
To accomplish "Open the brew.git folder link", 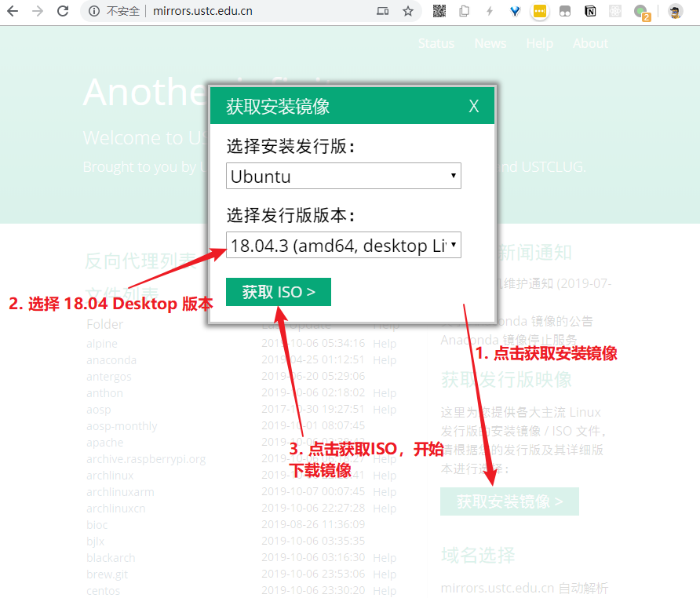I will (108, 574).
